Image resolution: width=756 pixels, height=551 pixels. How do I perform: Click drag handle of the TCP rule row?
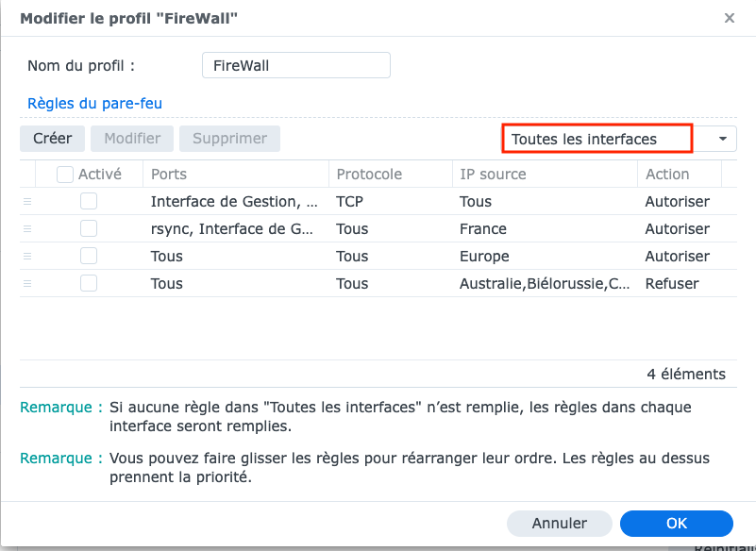(x=27, y=202)
